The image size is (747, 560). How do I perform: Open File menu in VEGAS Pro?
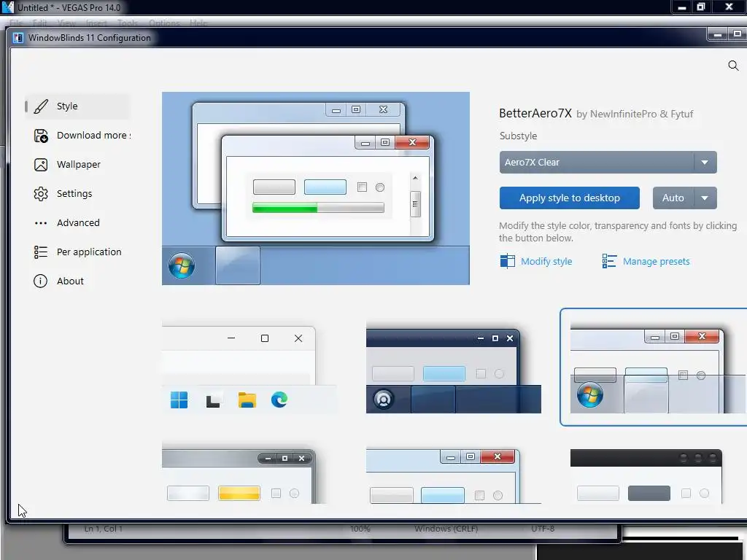(x=16, y=23)
